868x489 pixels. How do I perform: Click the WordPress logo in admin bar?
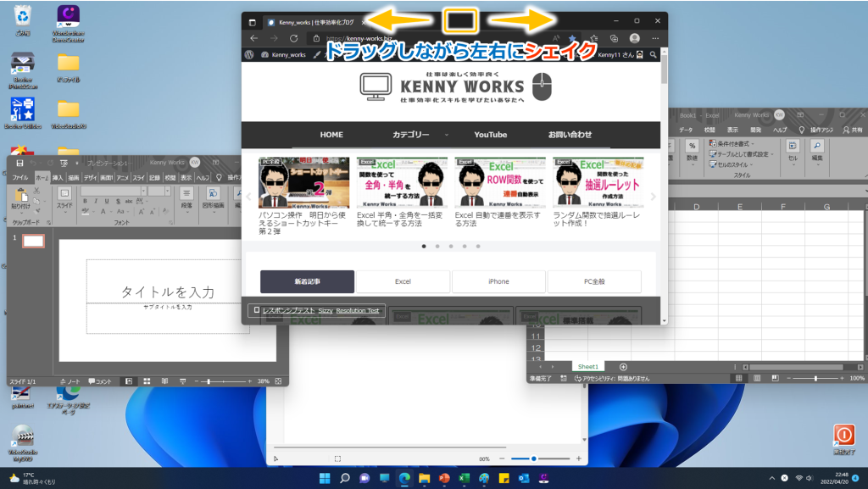pos(250,54)
